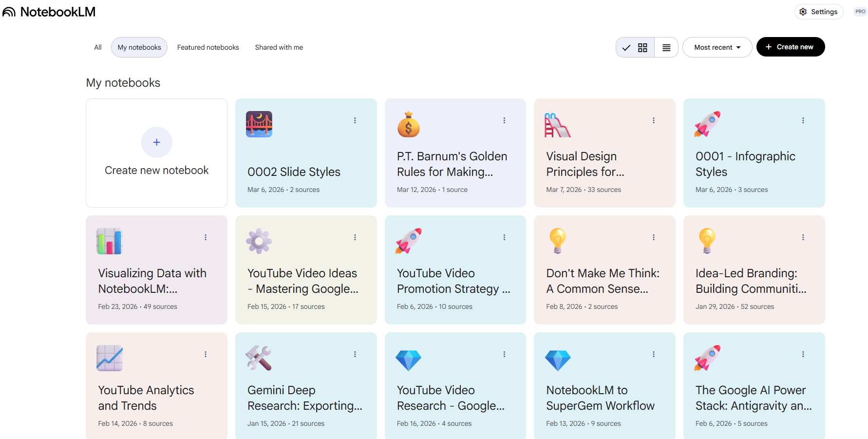Click the NotebookLM logo icon
Screen dimensions: 868x439
coord(9,12)
